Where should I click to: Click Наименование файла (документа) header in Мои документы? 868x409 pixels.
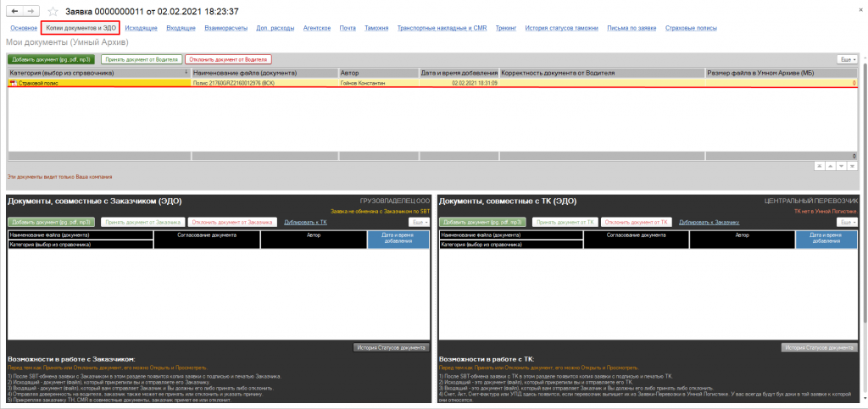pyautogui.click(x=264, y=73)
